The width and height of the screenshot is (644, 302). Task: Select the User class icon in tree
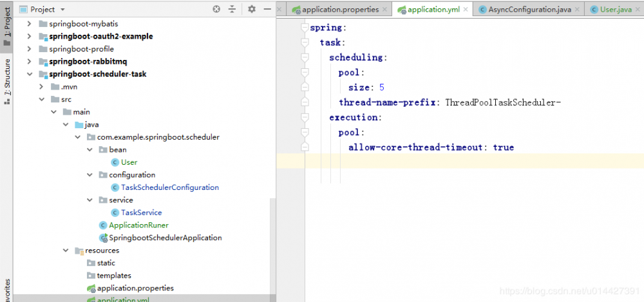pyautogui.click(x=115, y=162)
